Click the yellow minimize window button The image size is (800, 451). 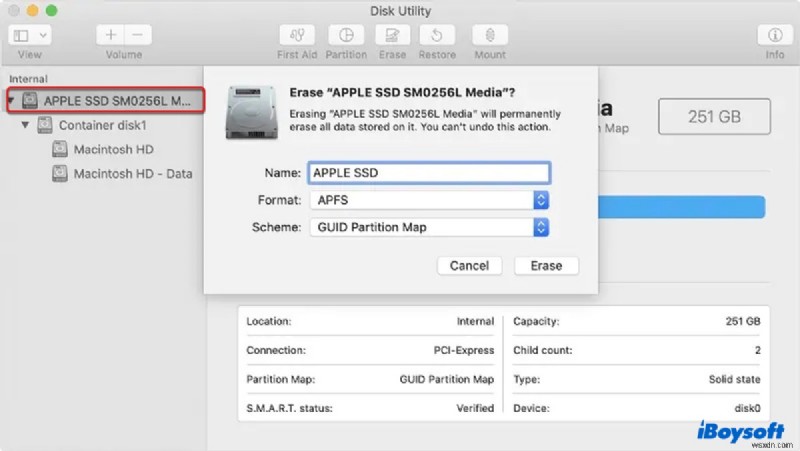pyautogui.click(x=33, y=11)
